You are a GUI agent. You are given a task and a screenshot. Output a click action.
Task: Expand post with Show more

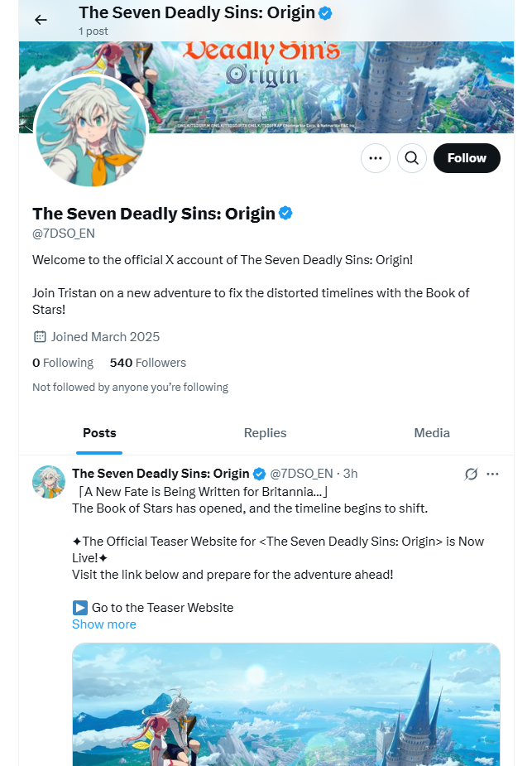click(104, 624)
